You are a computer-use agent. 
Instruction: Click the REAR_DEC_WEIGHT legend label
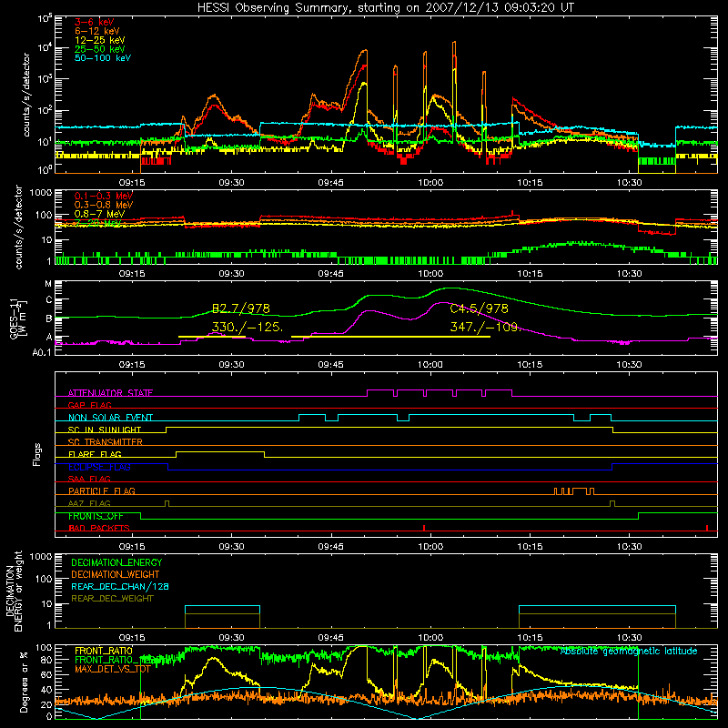[x=112, y=599]
